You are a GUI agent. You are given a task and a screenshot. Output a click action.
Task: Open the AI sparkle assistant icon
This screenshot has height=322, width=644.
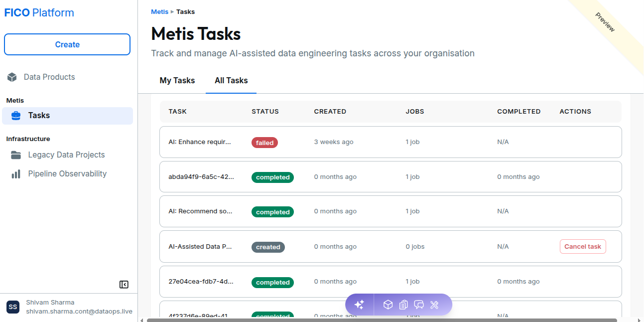359,305
